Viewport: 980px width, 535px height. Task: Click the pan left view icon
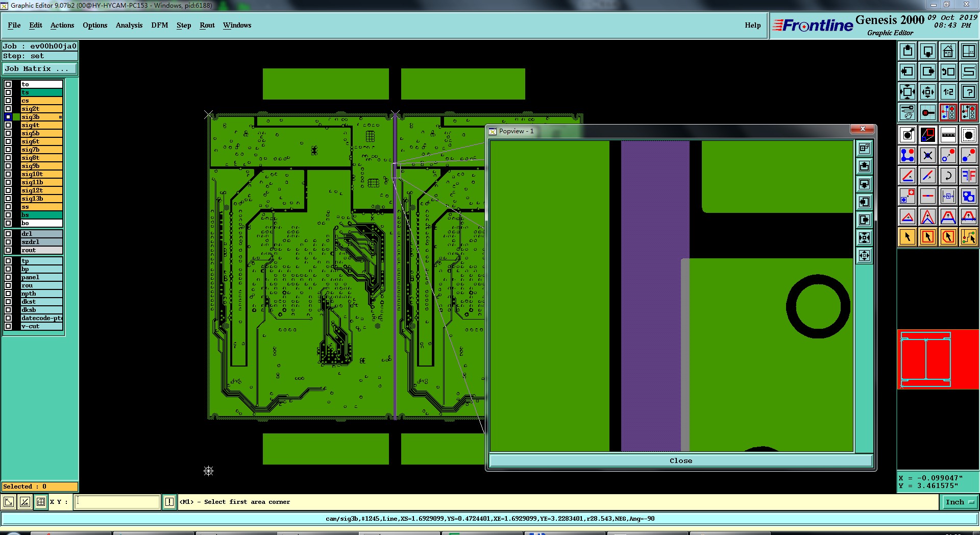[908, 71]
